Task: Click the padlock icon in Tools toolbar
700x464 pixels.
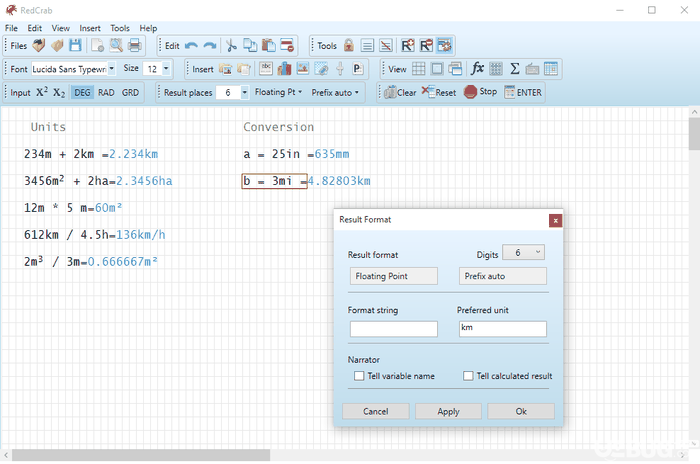Action: (349, 46)
